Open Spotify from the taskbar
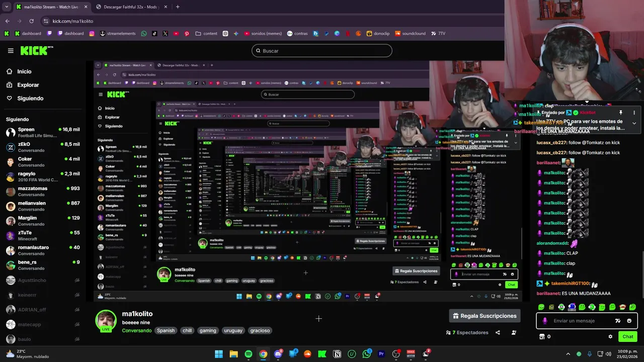644x362 pixels. (249, 354)
